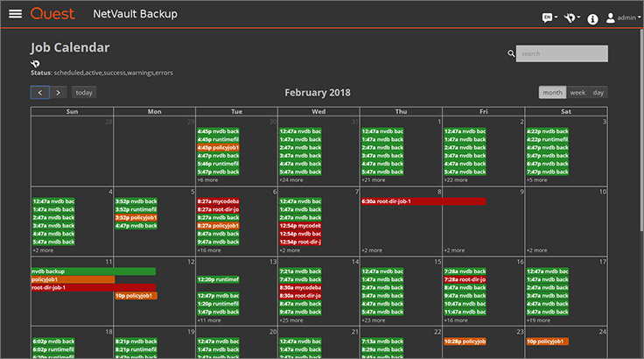Grab the page vertical scrollbar
This screenshot has width=644, height=359.
point(641,130)
